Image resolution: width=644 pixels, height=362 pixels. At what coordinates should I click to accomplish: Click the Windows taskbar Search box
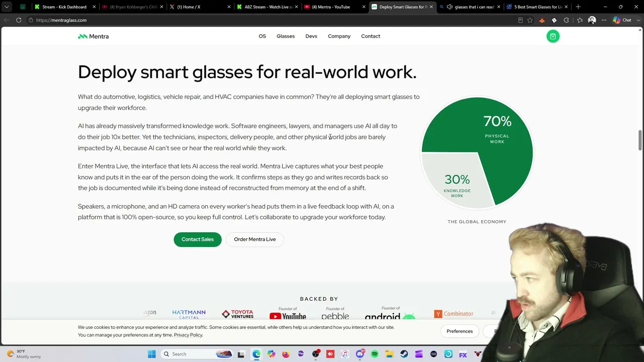click(x=197, y=354)
